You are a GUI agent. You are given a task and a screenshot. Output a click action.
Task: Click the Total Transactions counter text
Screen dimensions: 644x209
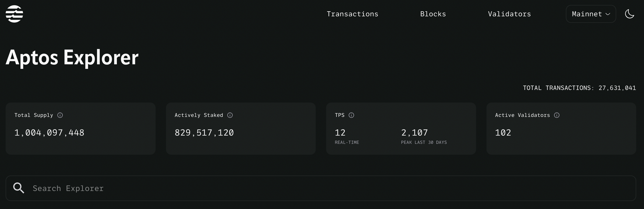pos(579,88)
